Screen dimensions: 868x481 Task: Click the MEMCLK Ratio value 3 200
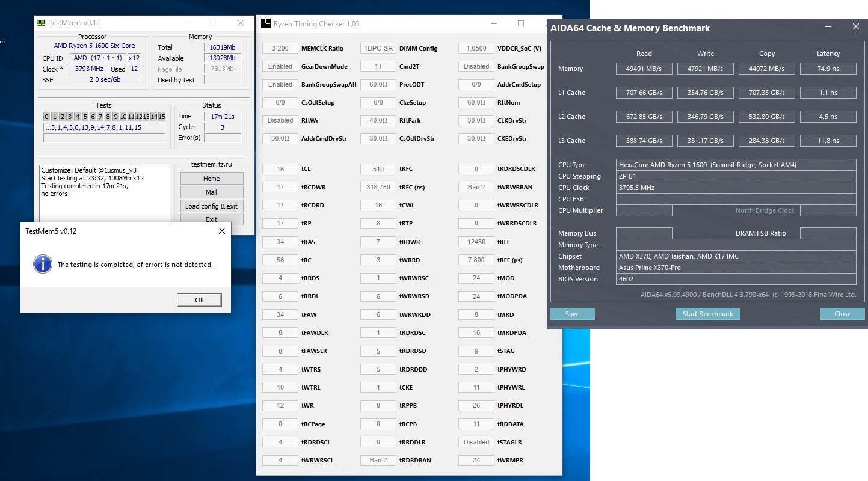[x=280, y=48]
